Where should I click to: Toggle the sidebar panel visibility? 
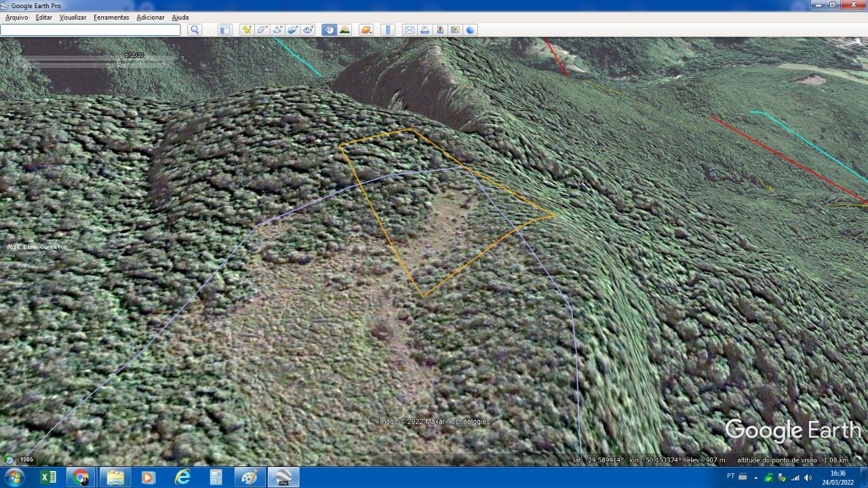click(225, 30)
